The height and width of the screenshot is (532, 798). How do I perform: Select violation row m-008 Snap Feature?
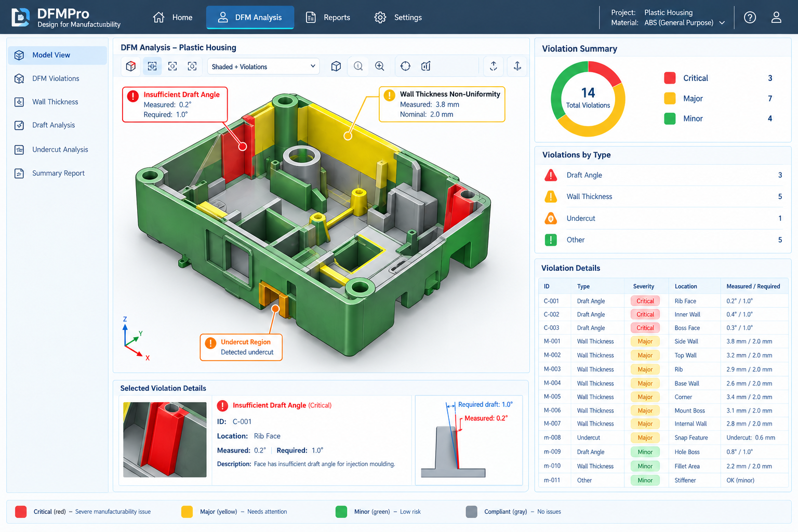click(663, 437)
